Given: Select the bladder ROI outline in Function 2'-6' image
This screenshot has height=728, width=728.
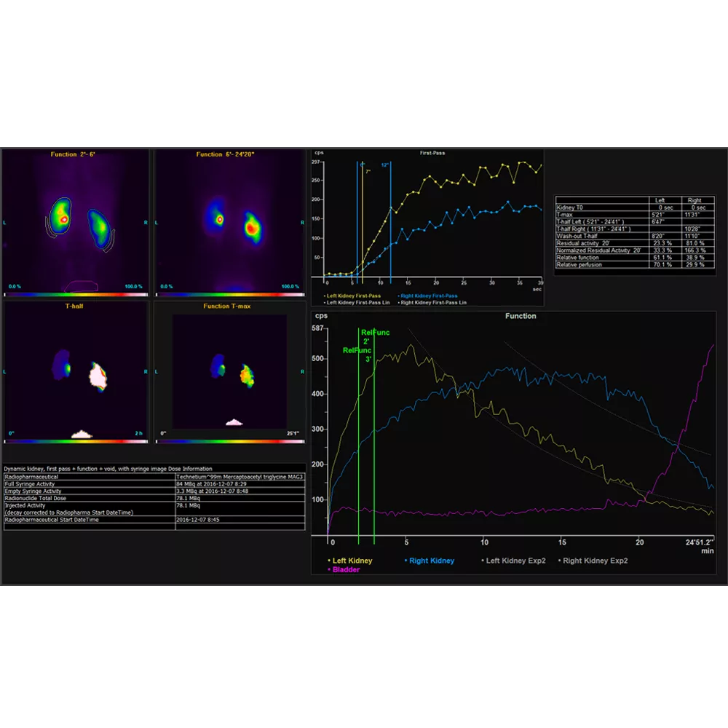Looking at the screenshot, I should click(80, 286).
